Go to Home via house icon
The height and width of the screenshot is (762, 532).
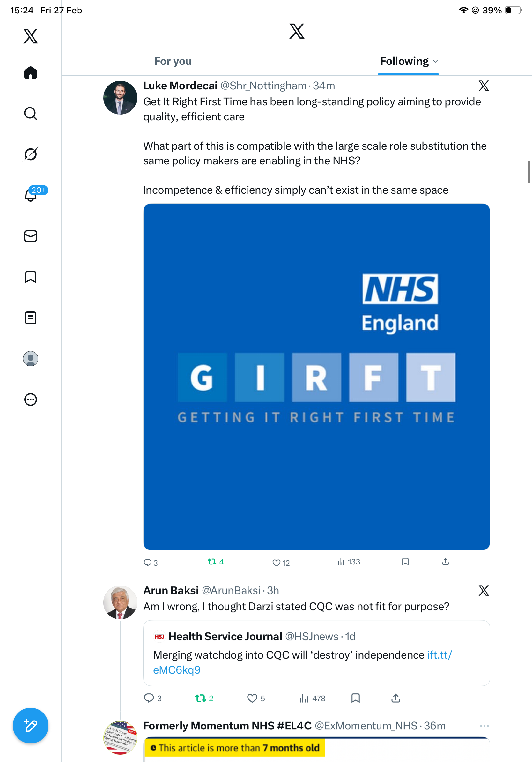point(31,73)
